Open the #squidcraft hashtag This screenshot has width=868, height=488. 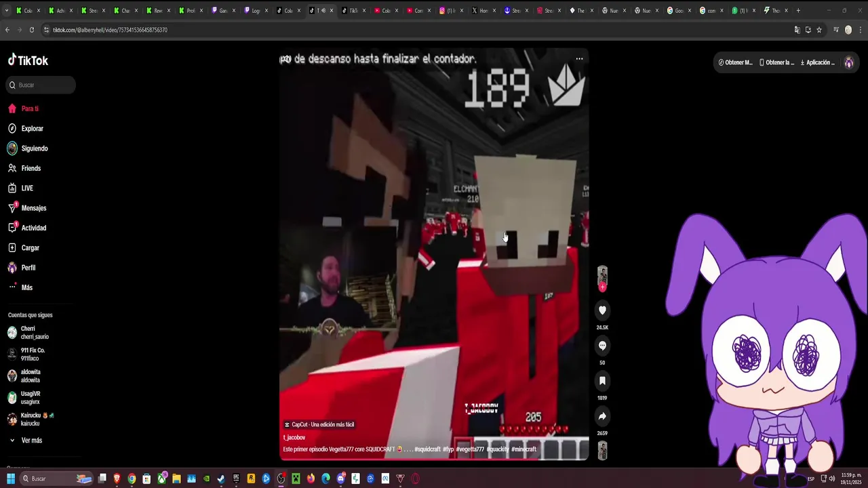427,449
